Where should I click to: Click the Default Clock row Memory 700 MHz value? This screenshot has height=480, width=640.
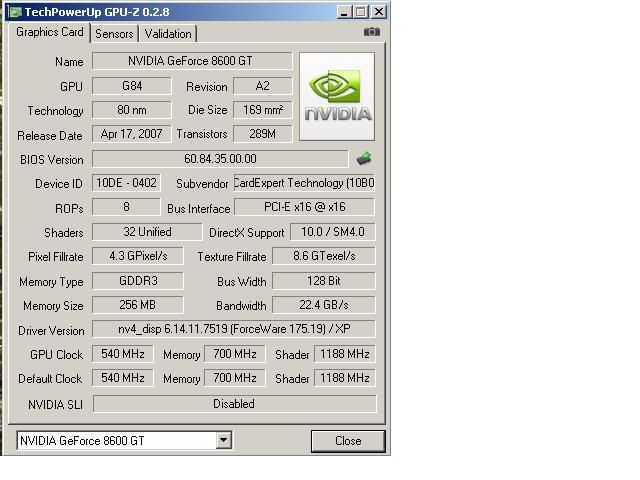pyautogui.click(x=235, y=378)
